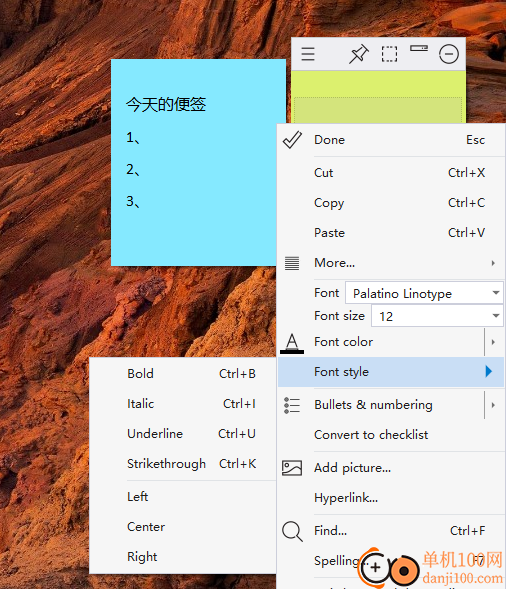Choose Done in the context menu
This screenshot has height=589, width=506.
(391, 140)
